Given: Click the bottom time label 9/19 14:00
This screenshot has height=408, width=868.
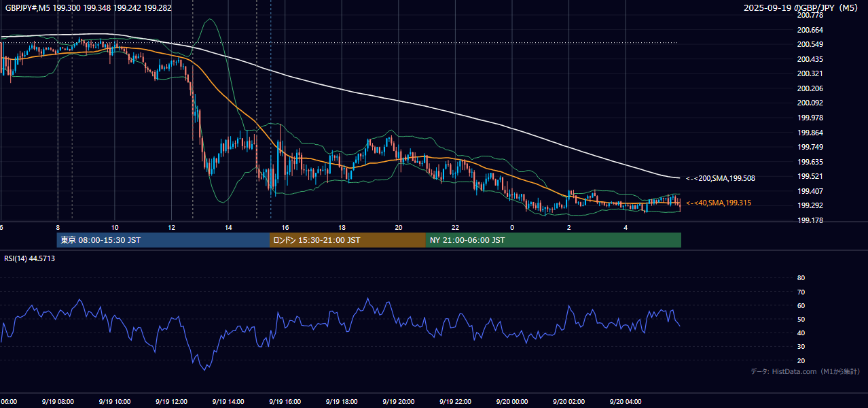Looking at the screenshot, I should pyautogui.click(x=228, y=401).
